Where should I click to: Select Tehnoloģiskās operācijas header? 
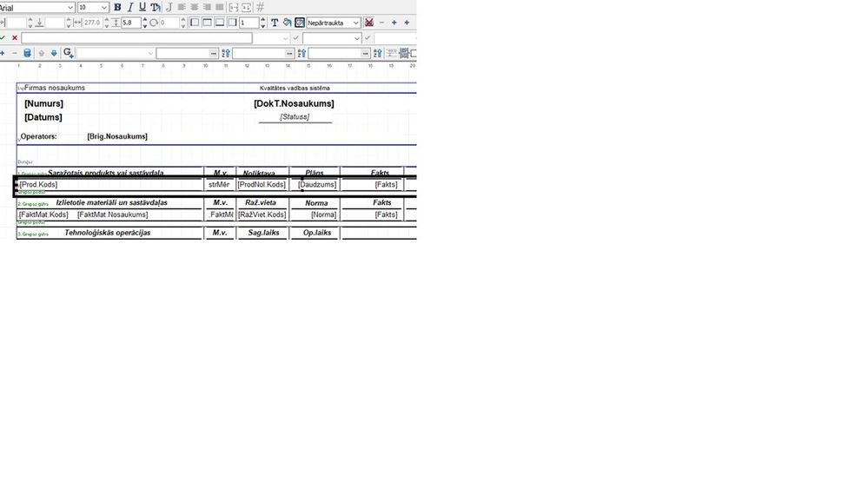pos(108,233)
